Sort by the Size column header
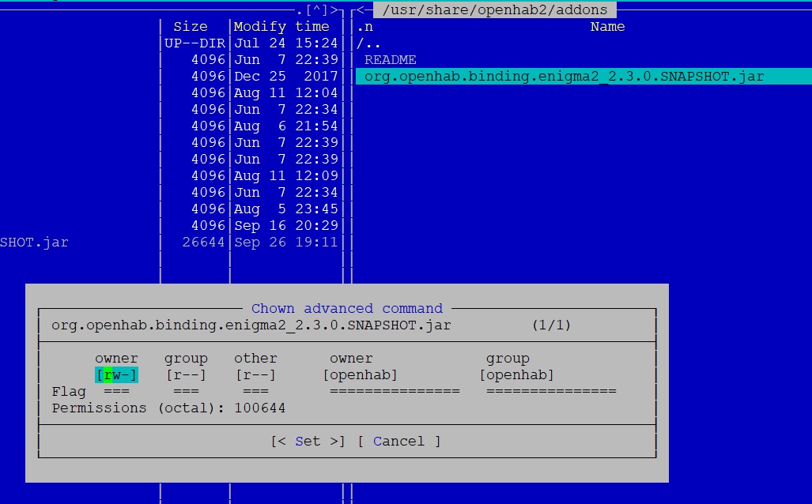812x504 pixels. (x=191, y=27)
